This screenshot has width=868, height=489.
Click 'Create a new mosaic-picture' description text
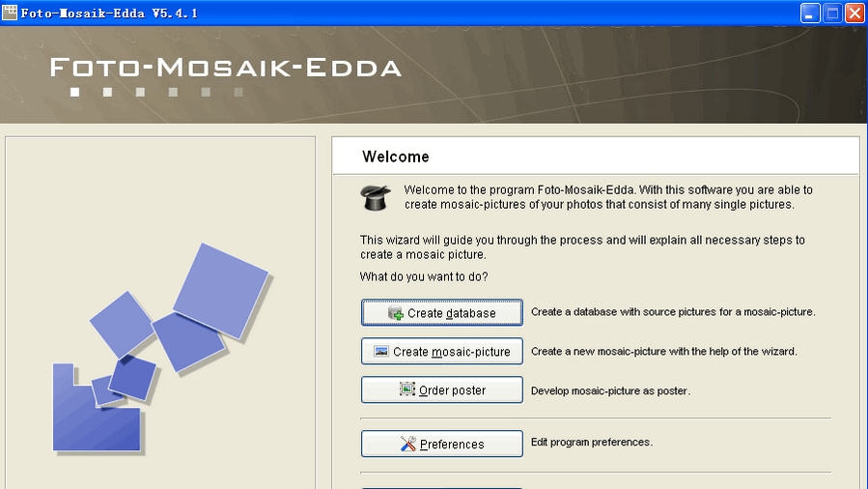pyautogui.click(x=664, y=351)
